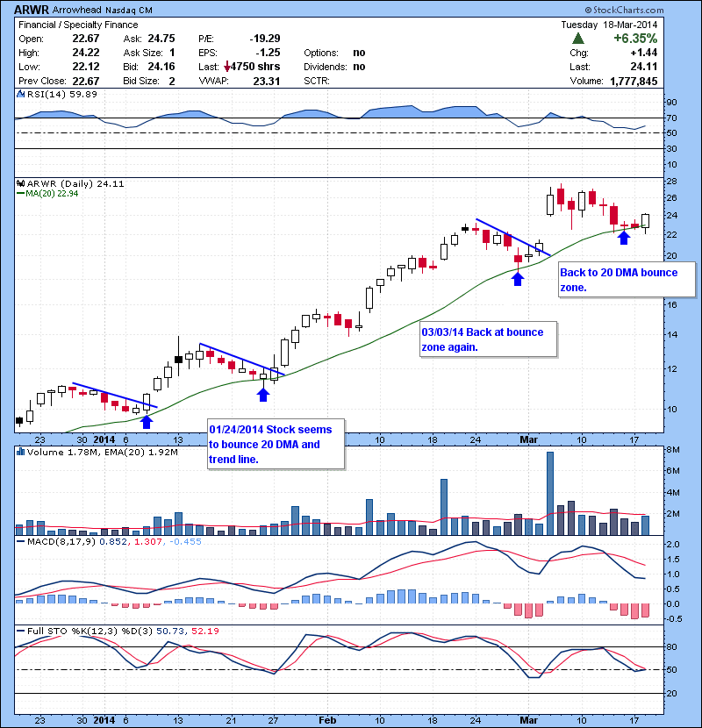Click the Back to 20 DMA bounce zone note
Viewport: 702px width, 728px height.
[x=627, y=280]
